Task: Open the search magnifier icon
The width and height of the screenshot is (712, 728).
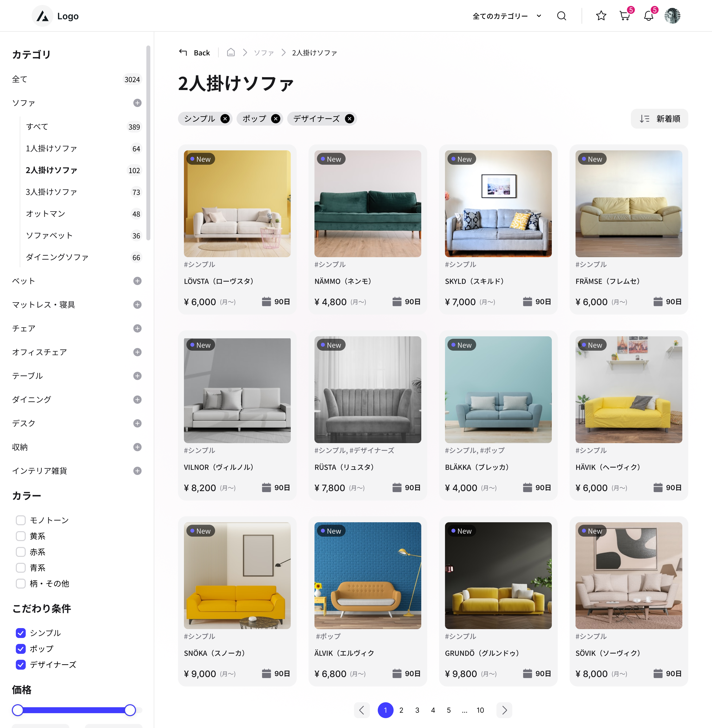Action: (x=561, y=16)
